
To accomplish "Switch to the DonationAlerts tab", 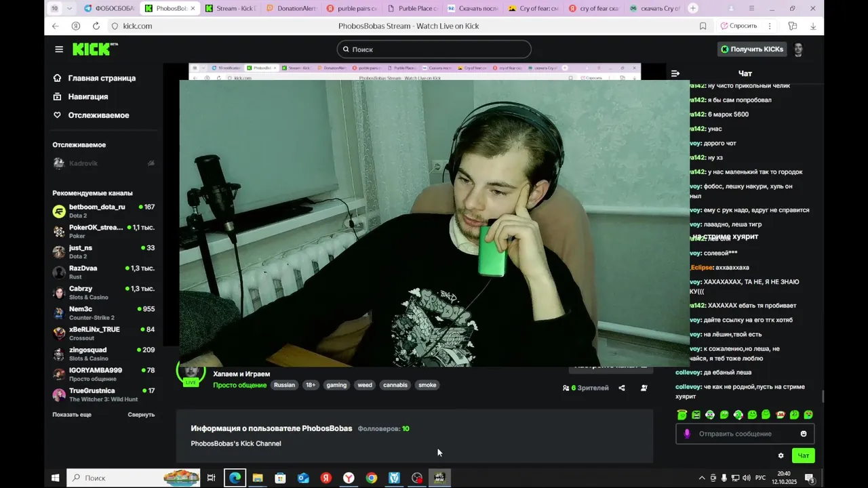I will pyautogui.click(x=292, y=8).
